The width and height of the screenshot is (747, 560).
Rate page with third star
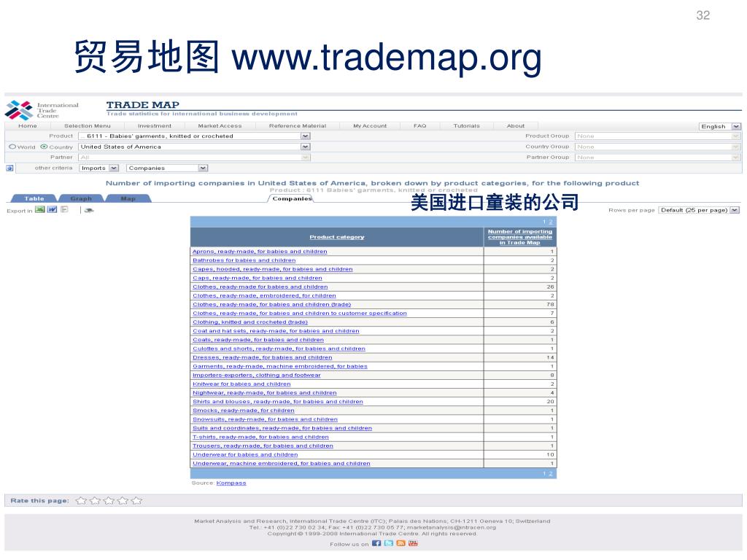coord(109,500)
